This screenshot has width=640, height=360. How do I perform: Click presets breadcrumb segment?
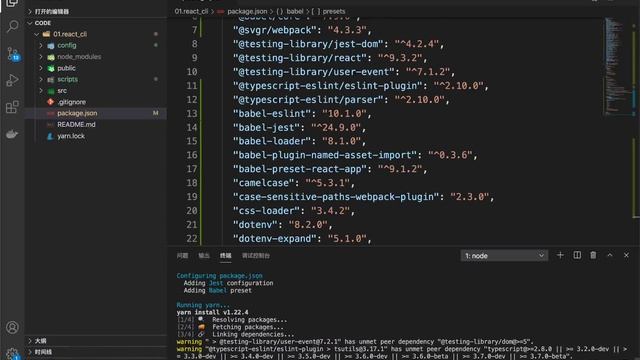(334, 11)
